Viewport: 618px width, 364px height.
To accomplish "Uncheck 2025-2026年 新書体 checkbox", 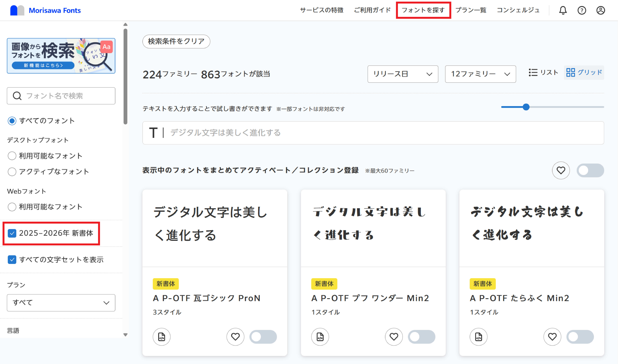I will [x=12, y=233].
